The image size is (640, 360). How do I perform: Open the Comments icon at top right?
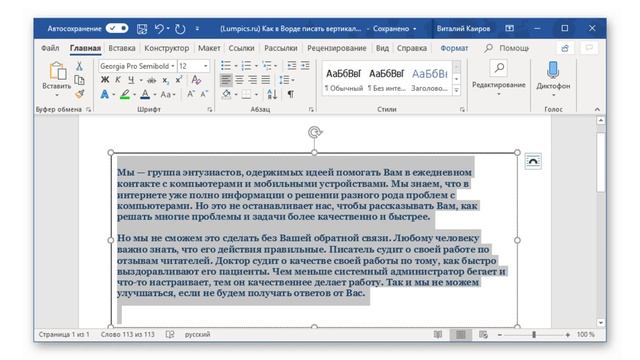589,48
